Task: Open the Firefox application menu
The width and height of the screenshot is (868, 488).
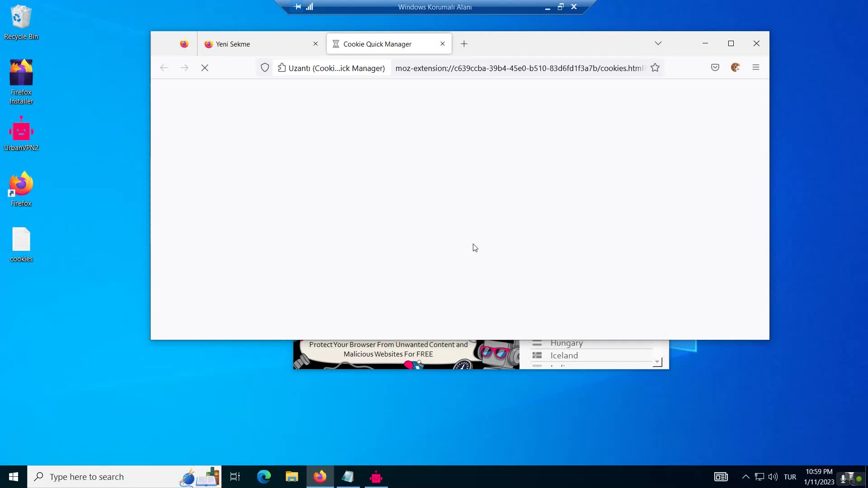Action: pyautogui.click(x=756, y=67)
